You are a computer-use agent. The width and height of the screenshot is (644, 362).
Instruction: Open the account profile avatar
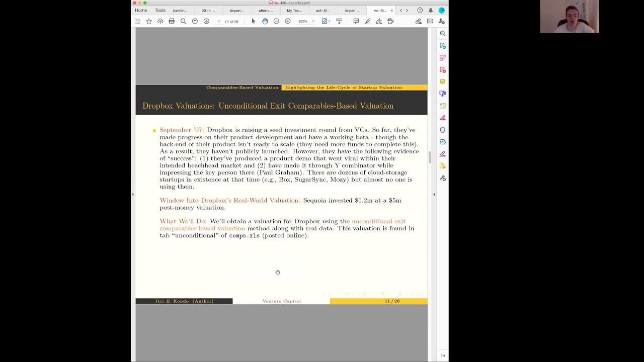[441, 10]
